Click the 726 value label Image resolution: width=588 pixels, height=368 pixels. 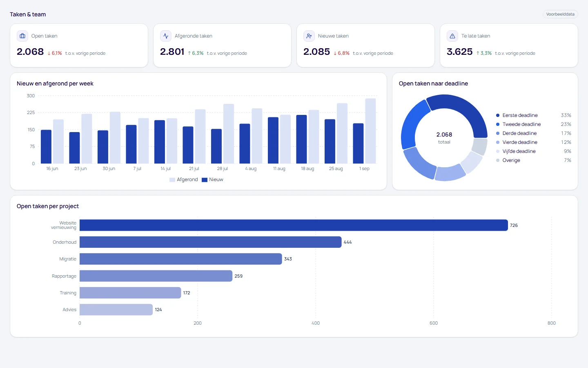[514, 225]
